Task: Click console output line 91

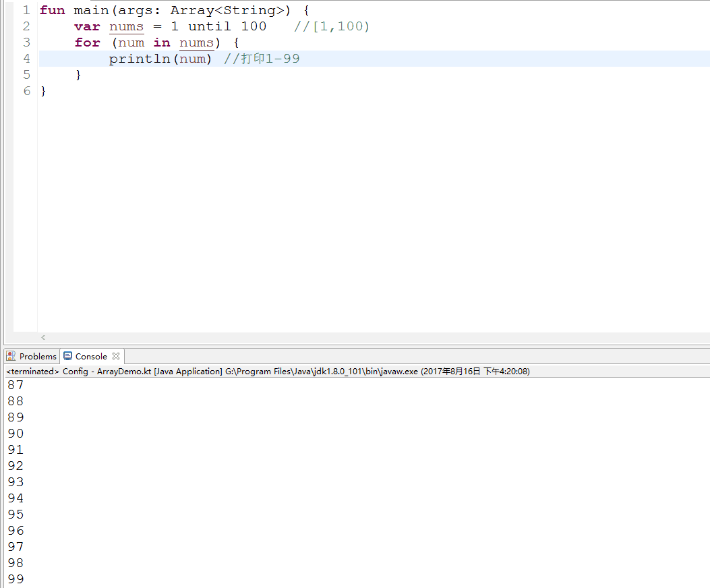Action: pyautogui.click(x=16, y=449)
